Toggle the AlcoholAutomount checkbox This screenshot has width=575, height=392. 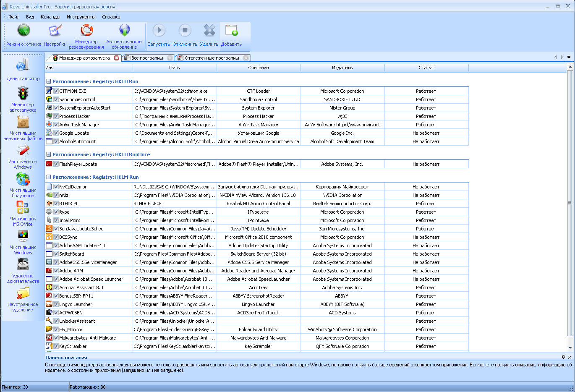pos(56,141)
